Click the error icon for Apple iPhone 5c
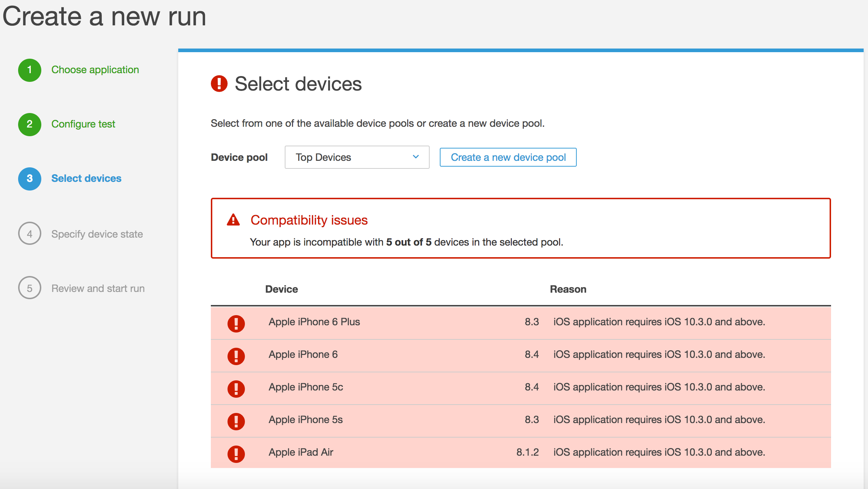Screen dimensions: 868x489 pos(236,388)
